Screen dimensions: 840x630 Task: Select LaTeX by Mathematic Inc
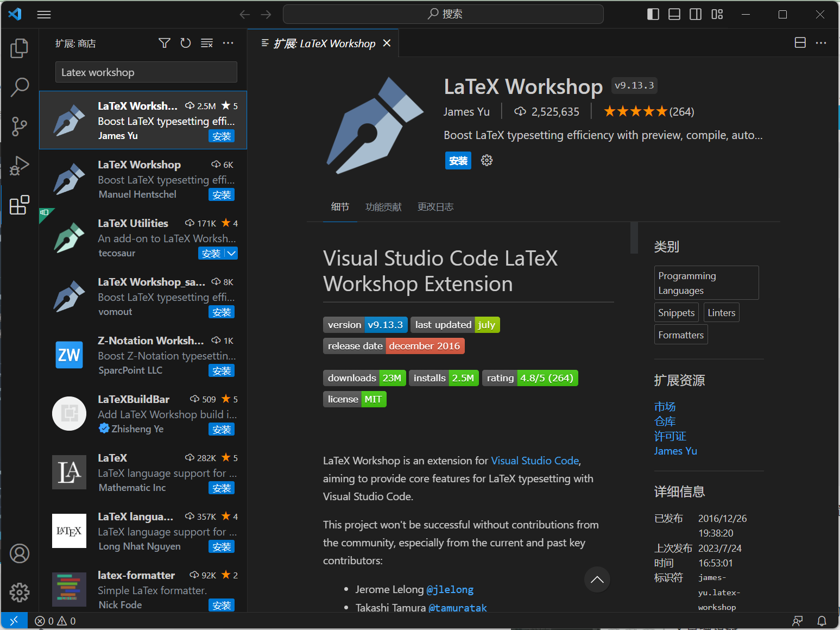coord(143,472)
